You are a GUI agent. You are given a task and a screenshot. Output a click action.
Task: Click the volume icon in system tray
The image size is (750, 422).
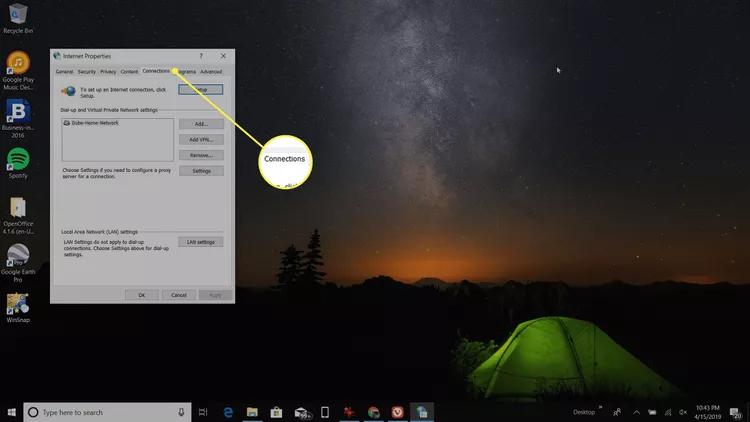point(683,412)
